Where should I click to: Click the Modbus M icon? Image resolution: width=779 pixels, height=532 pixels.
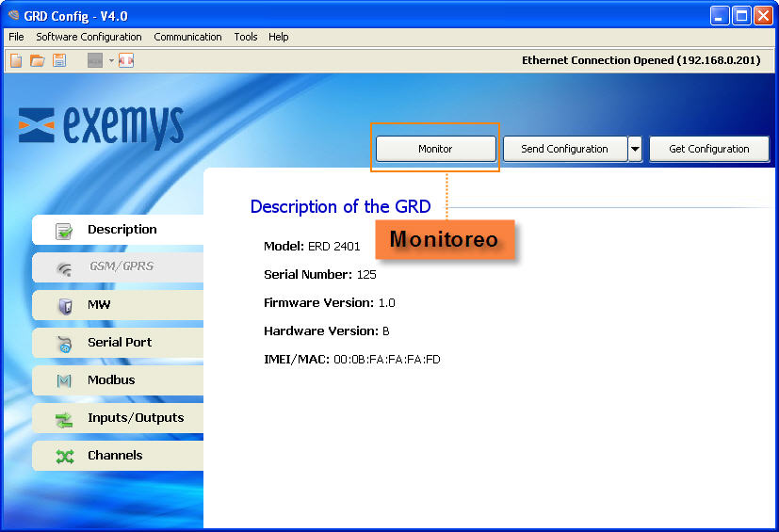point(64,381)
